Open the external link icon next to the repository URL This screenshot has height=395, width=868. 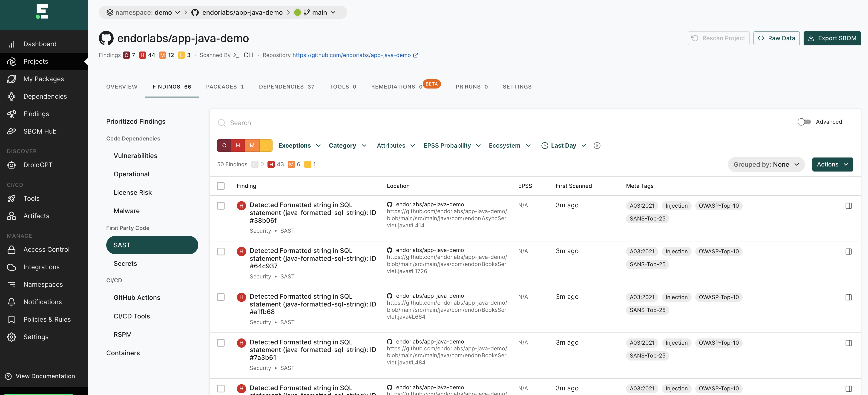tap(415, 55)
